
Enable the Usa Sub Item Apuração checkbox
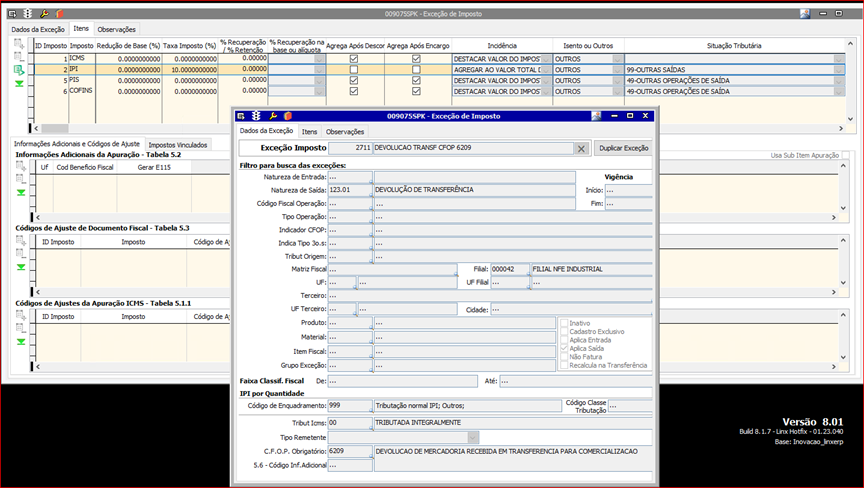[x=846, y=155]
